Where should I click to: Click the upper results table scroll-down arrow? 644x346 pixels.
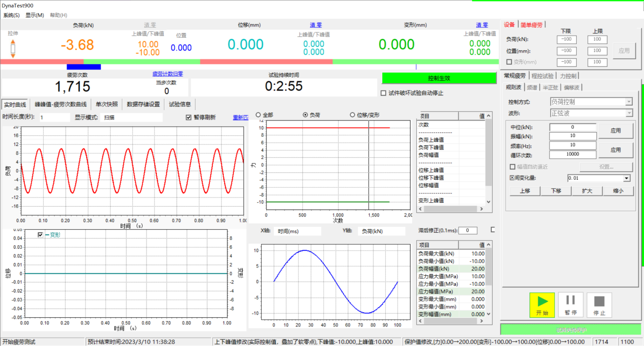488,201
